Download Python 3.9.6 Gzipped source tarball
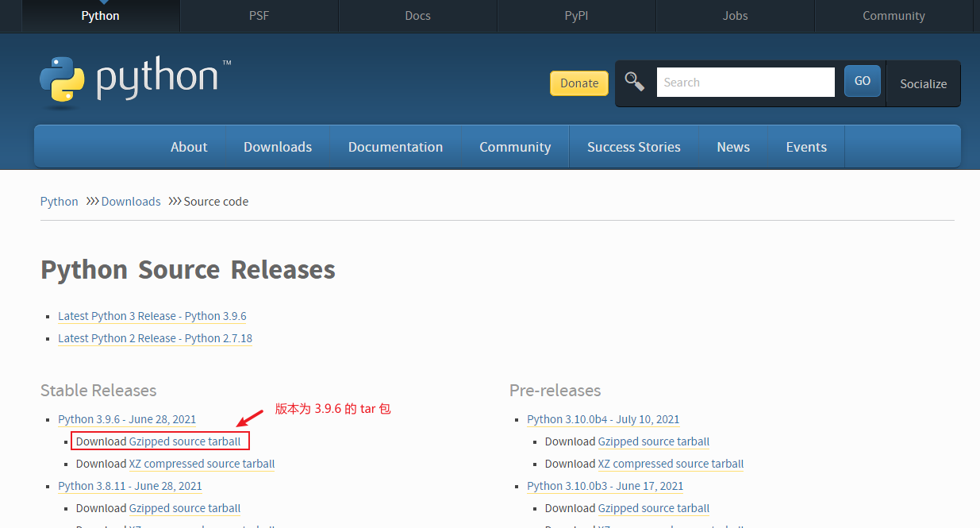980x528 pixels. click(x=185, y=441)
